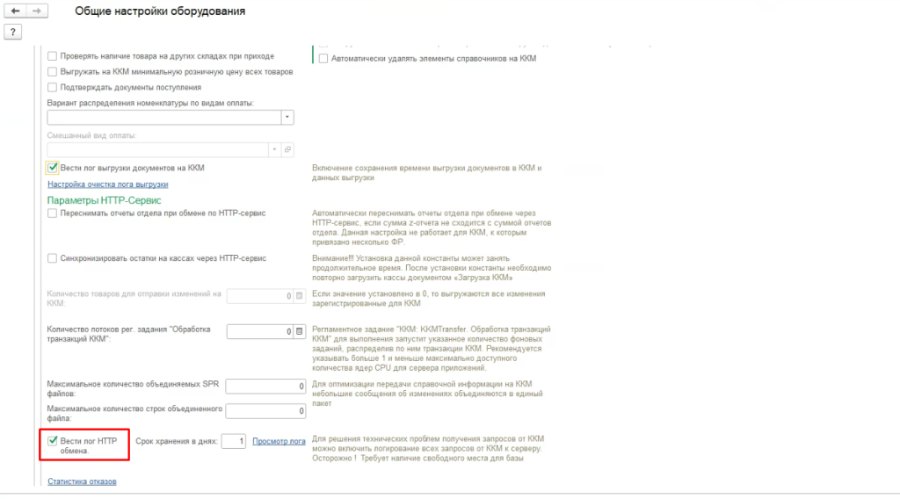Expand Вариант распределения номенклатуры dropdown arrow

click(287, 117)
